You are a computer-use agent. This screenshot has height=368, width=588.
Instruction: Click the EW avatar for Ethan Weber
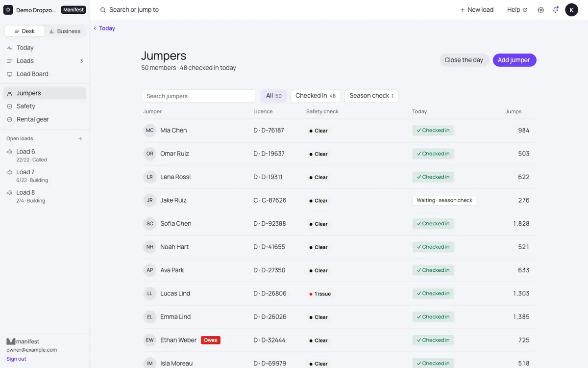(x=150, y=340)
